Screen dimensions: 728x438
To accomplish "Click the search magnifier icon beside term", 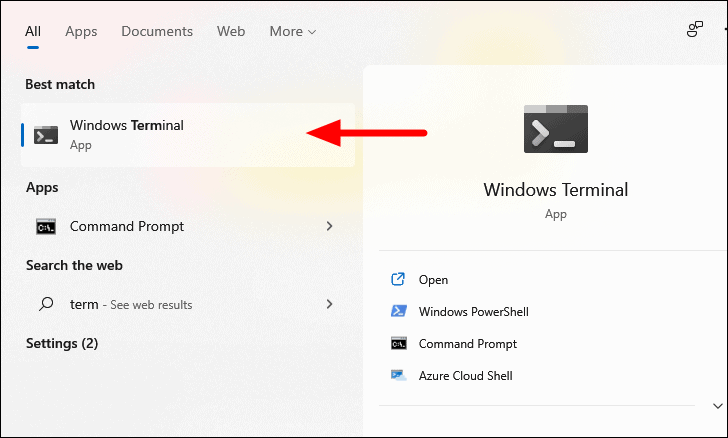I will click(46, 304).
